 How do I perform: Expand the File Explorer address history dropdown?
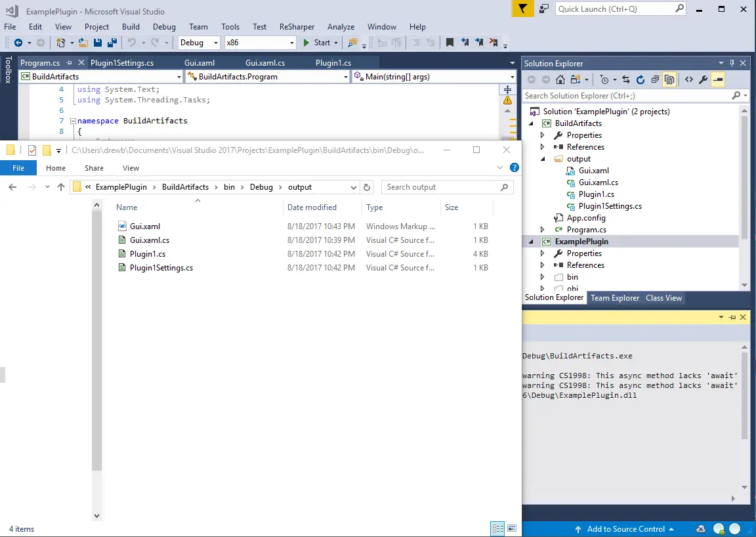[354, 187]
